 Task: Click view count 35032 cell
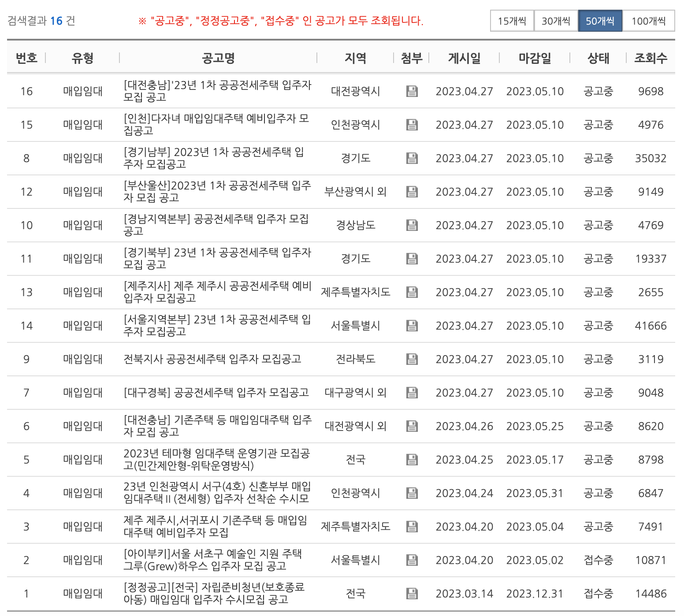tap(651, 158)
